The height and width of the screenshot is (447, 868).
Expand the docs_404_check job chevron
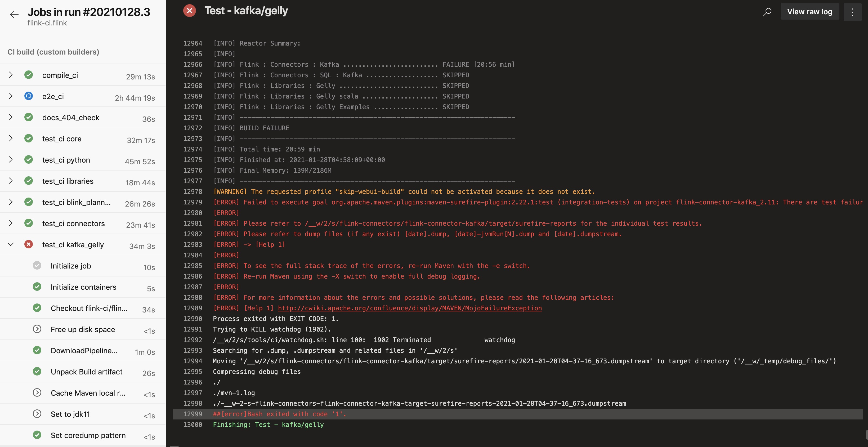(11, 117)
